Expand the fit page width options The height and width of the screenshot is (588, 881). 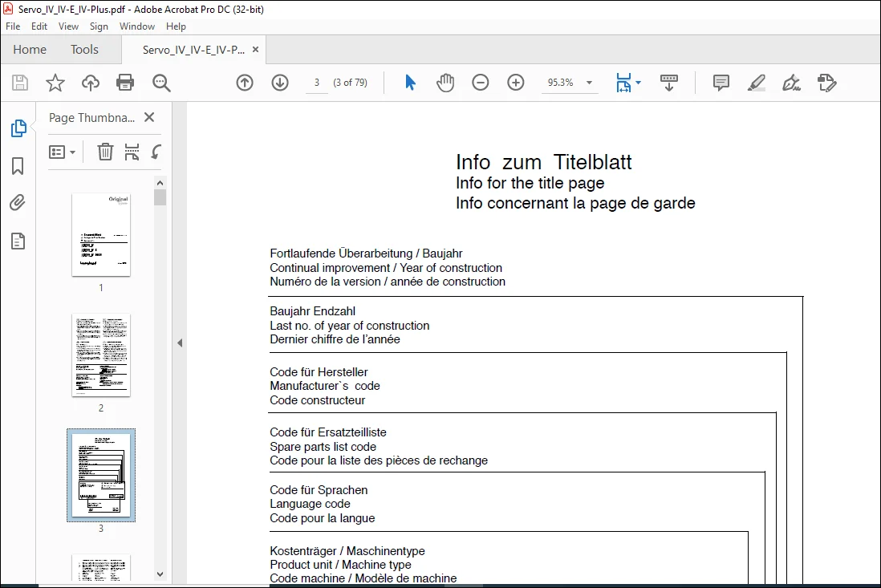(x=638, y=83)
